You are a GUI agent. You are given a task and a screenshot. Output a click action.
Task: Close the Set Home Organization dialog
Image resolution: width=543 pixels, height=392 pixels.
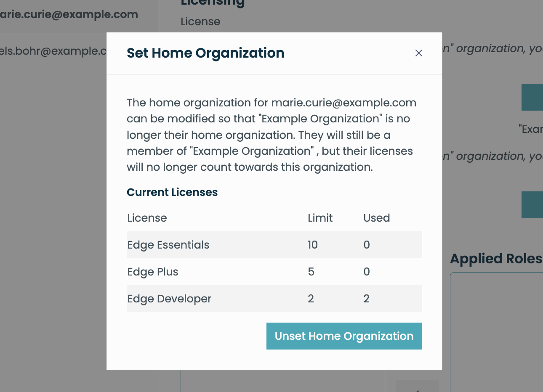coord(418,53)
